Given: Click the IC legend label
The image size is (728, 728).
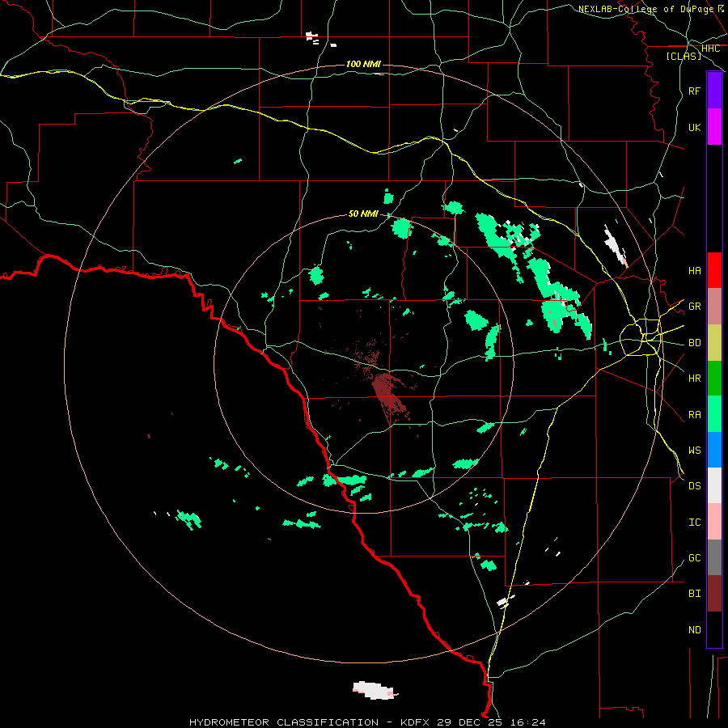Looking at the screenshot, I should coord(694,523).
